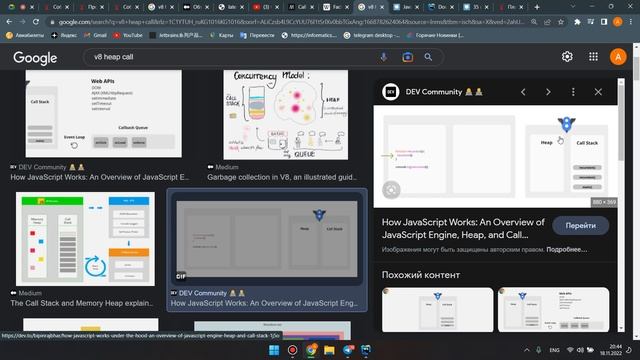Open File Explorer from taskbar

(329, 350)
